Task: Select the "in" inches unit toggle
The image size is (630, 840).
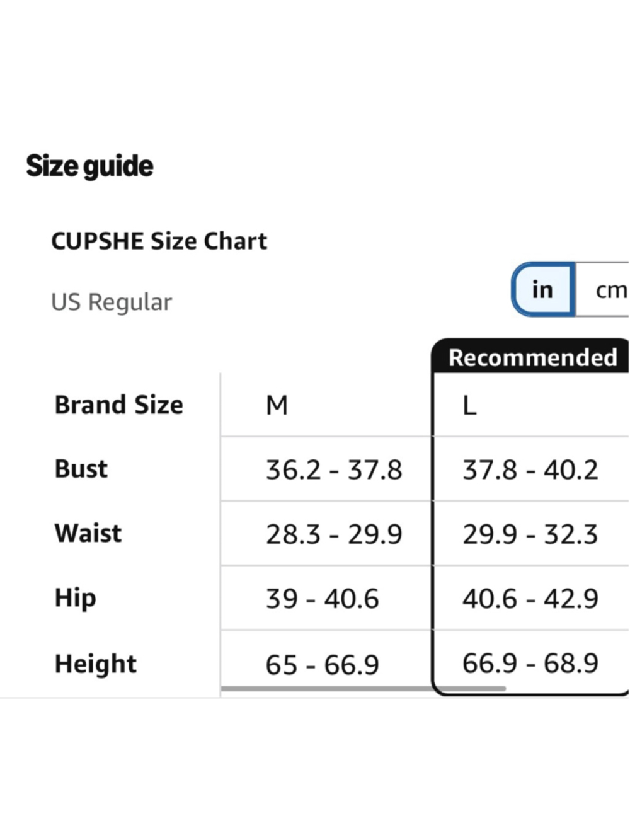Action: point(542,290)
